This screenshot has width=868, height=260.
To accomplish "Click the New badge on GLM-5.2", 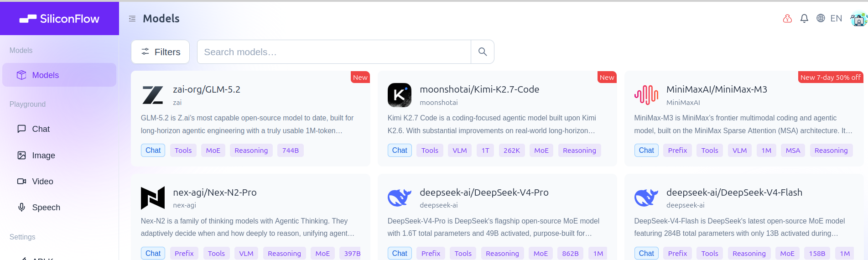I will pos(360,78).
